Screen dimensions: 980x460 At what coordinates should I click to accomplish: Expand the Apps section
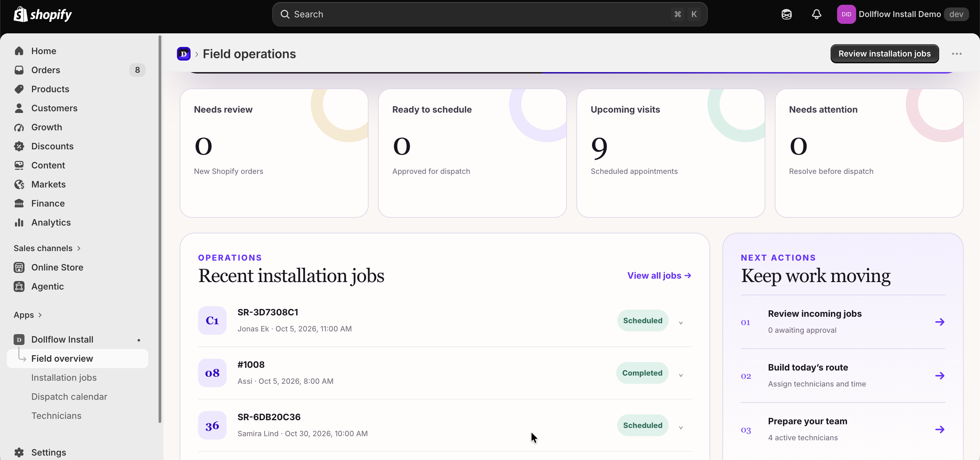pos(28,315)
